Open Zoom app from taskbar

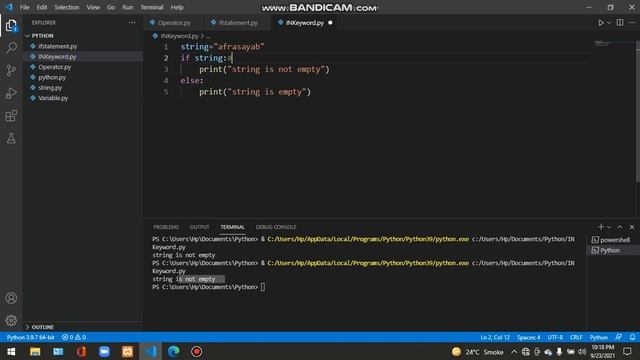[x=104, y=351]
